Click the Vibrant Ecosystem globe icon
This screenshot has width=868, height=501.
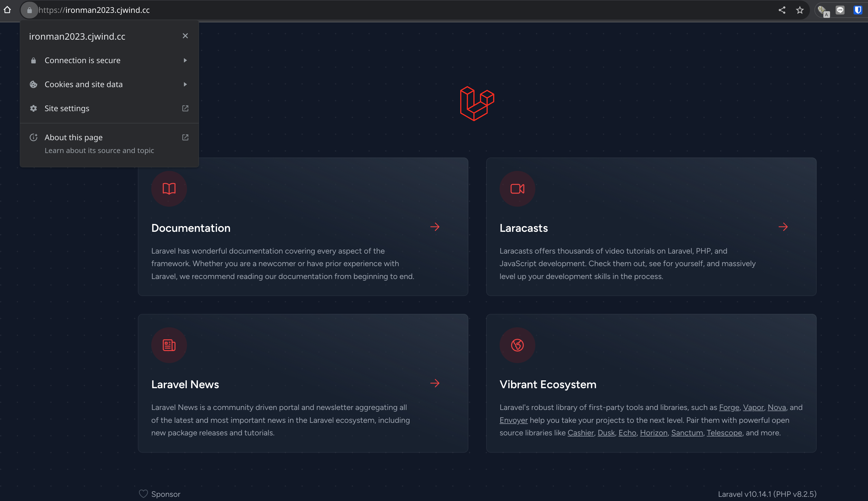(517, 345)
